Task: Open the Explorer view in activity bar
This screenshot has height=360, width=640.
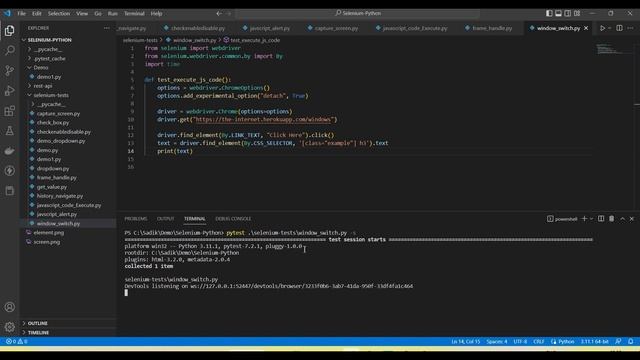Action: pyautogui.click(x=9, y=31)
